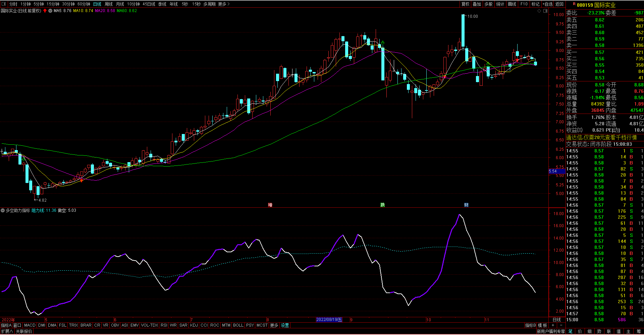Toggle the side panel icon above the price axis
Image resolution: width=644 pixels, height=335 pixels.
pos(545,11)
